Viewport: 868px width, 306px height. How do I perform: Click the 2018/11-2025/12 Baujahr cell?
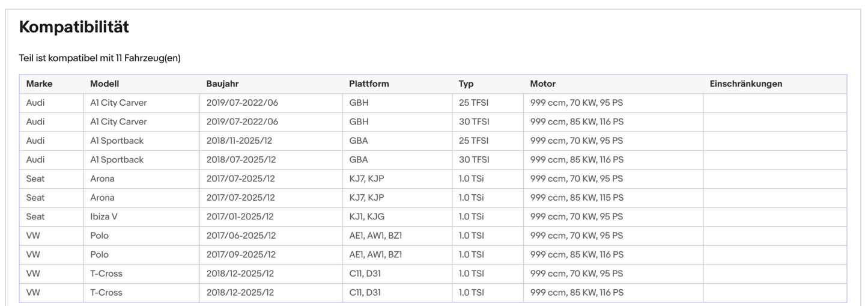pos(241,141)
